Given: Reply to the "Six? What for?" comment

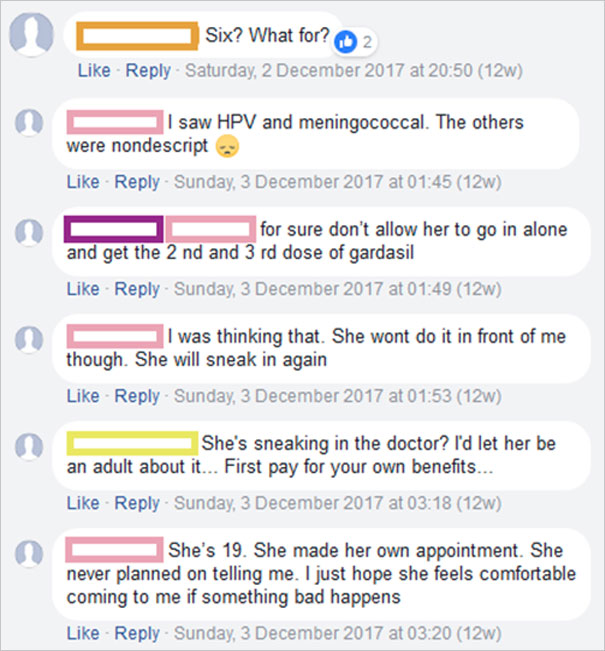Looking at the screenshot, I should (x=148, y=71).
